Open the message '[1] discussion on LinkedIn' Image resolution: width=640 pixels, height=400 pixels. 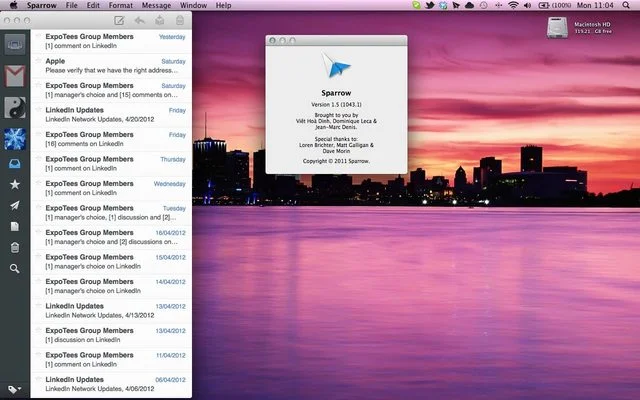111,335
